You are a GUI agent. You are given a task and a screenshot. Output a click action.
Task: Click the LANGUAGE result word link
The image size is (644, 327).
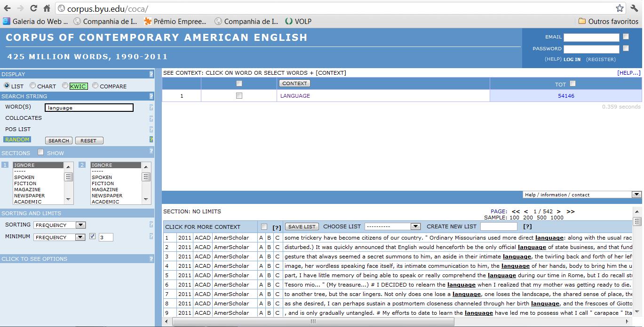(x=295, y=96)
